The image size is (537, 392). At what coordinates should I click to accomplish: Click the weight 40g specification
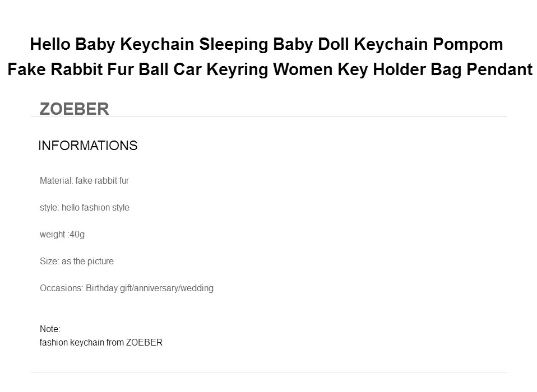[x=62, y=235]
